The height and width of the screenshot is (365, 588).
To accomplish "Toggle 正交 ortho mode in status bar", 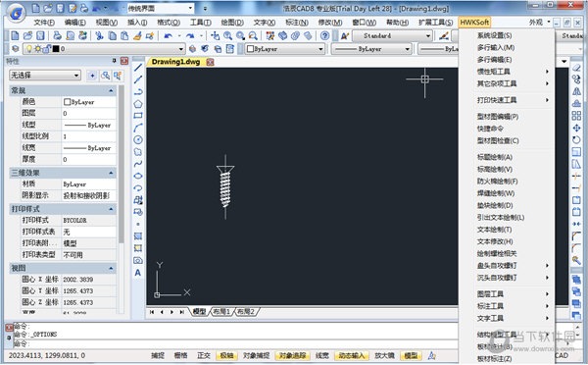I will [x=204, y=355].
